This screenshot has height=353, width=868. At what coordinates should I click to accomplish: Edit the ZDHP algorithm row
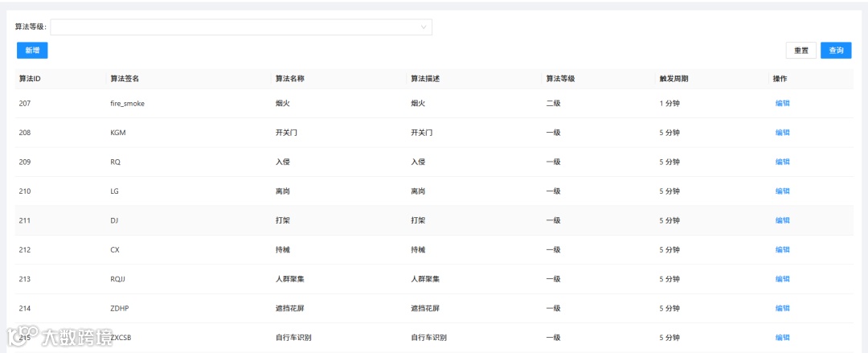782,308
